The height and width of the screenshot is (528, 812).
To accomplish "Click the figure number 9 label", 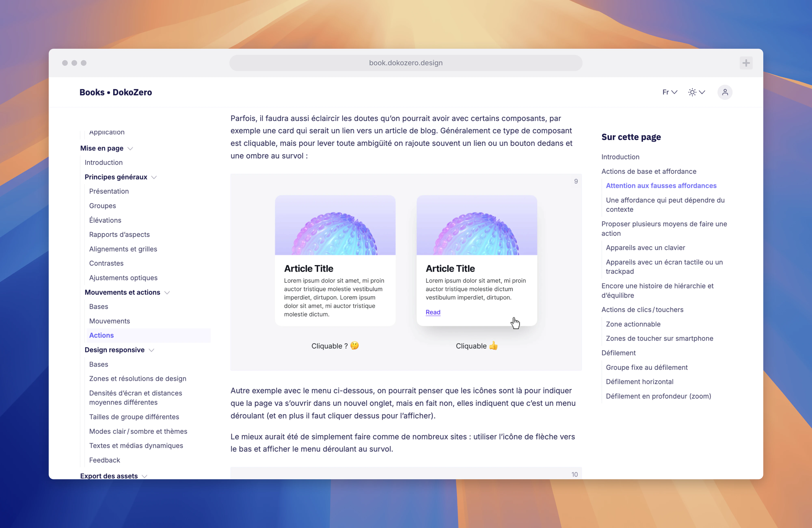I will 576,181.
